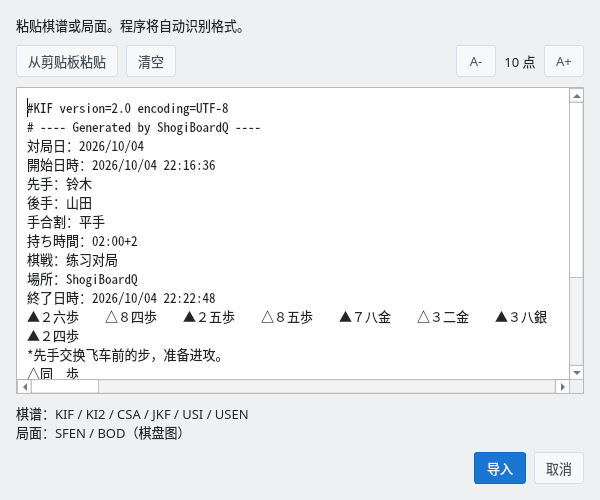600x500 pixels.
Task: Click the 後手：山田 line
Action: (59, 203)
